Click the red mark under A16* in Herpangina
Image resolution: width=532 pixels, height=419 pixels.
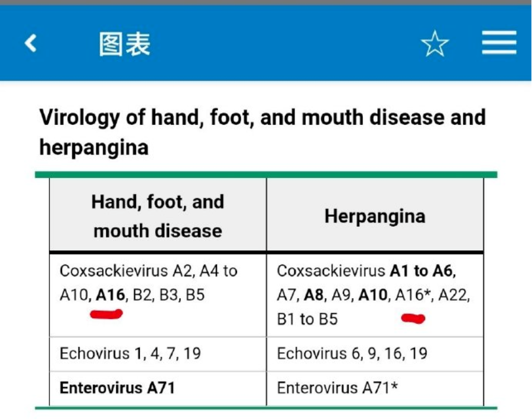click(413, 318)
